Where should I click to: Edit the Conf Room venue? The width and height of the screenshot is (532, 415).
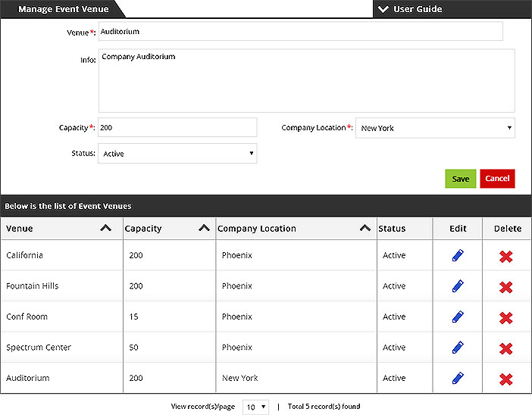(x=458, y=317)
